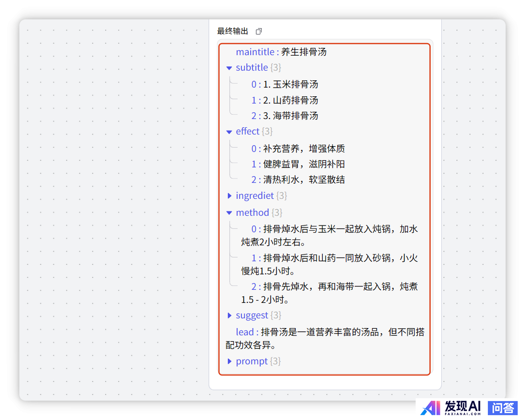This screenshot has width=525, height=420.
Task: Expand the prompt node
Action: (229, 361)
